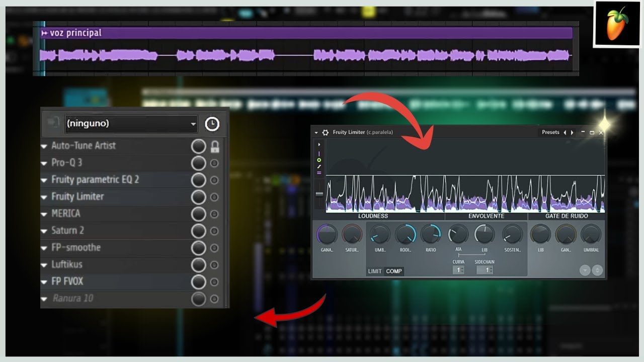The image size is (644, 362).
Task: Open the Presets menu in Fruity Limiter
Action: coord(550,132)
